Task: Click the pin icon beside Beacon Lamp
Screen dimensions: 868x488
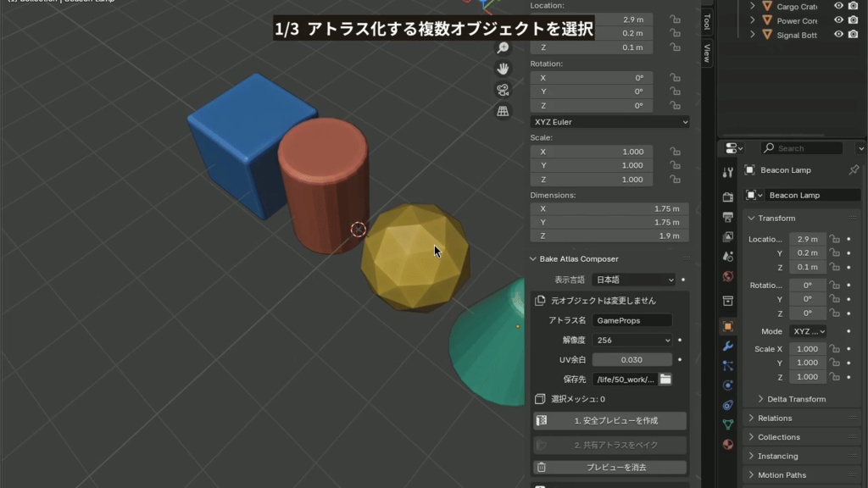Action: (854, 169)
